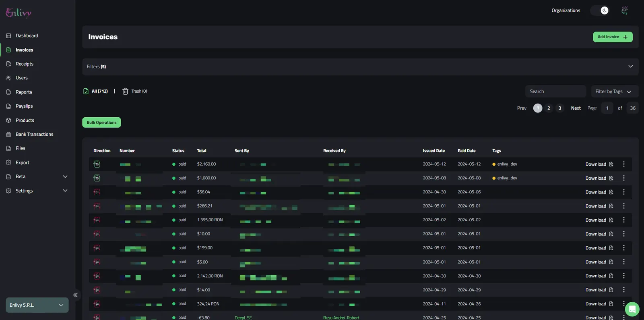Click Rusu Andrei-Robert receiver link
Image resolution: width=644 pixels, height=320 pixels.
(x=341, y=318)
